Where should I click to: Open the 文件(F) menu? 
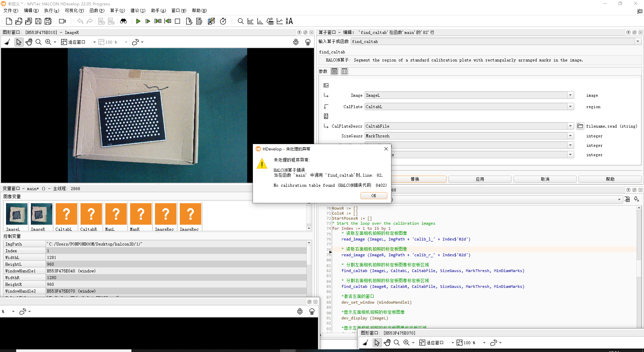11,11
